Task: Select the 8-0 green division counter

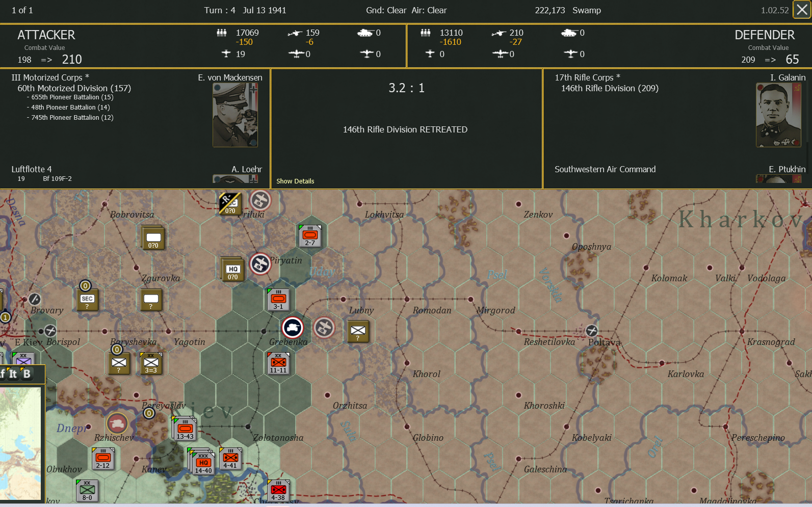Action: [x=87, y=491]
